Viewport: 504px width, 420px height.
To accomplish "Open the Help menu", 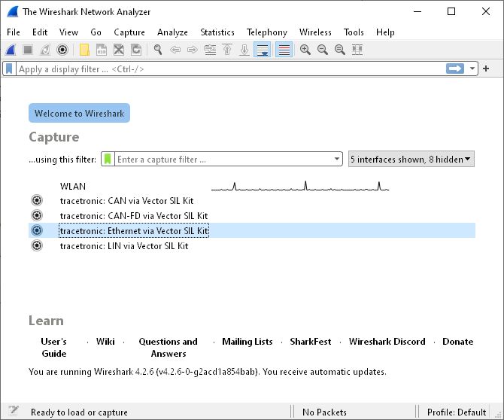I will click(x=385, y=32).
